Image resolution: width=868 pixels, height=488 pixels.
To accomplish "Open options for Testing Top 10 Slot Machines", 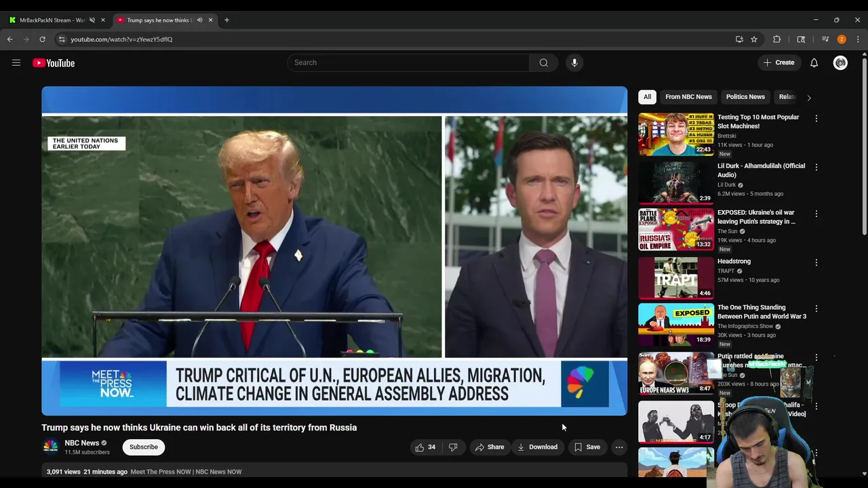I will point(816,118).
